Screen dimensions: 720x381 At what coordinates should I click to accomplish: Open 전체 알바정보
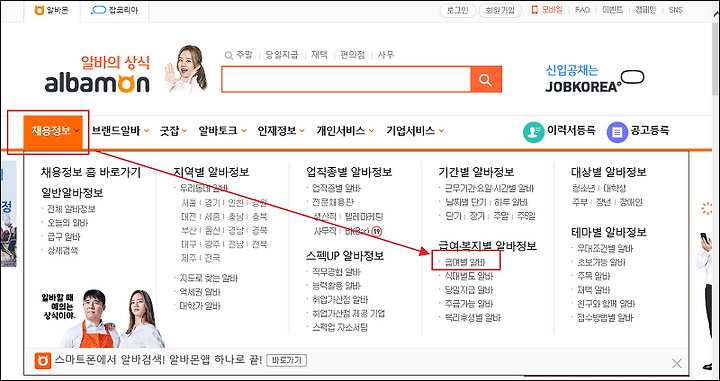(x=71, y=209)
